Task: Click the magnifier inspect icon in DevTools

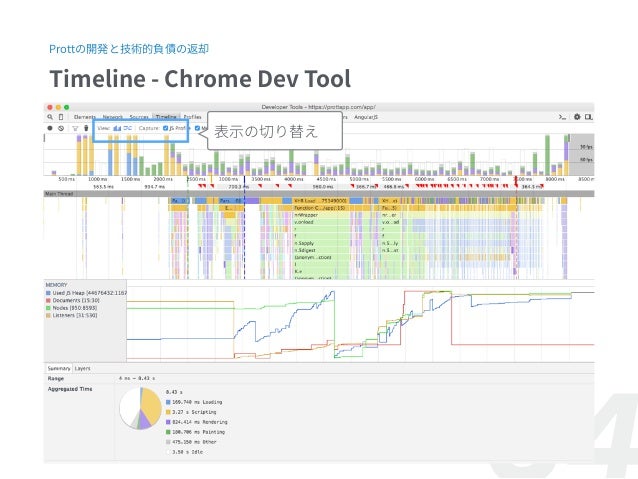Action: [x=50, y=117]
